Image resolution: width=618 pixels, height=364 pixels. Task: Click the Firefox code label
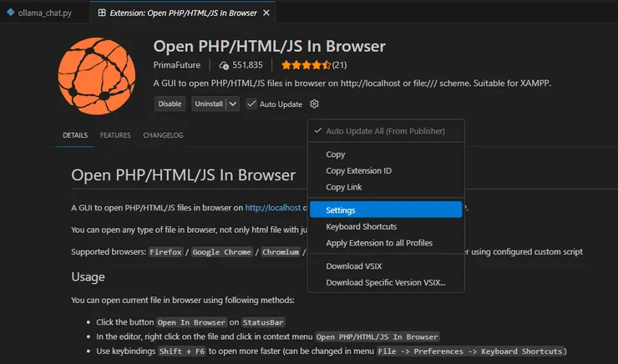(x=165, y=252)
